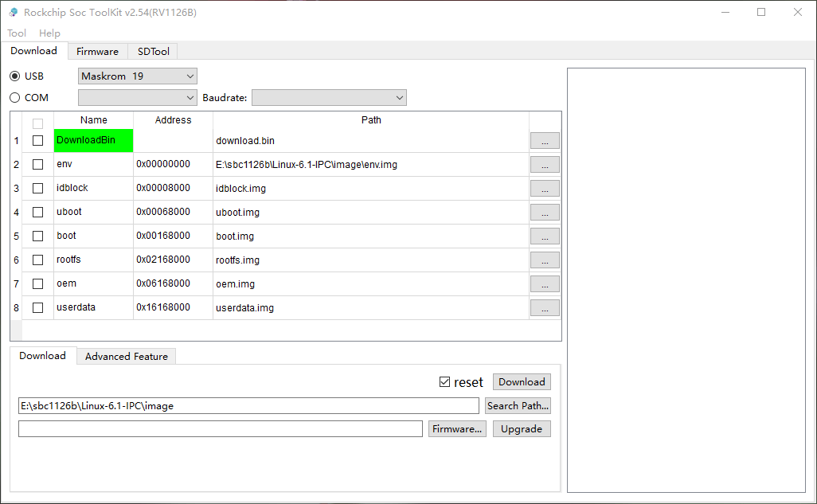This screenshot has height=504, width=817.
Task: Browse path for idblock.img row
Action: point(545,188)
